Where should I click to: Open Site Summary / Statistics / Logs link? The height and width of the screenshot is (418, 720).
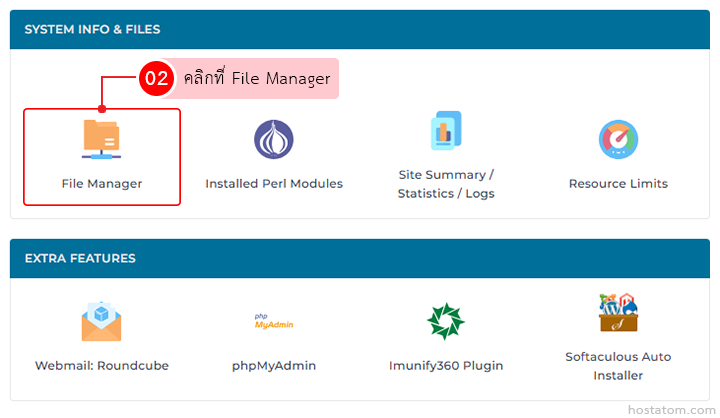pyautogui.click(x=445, y=184)
